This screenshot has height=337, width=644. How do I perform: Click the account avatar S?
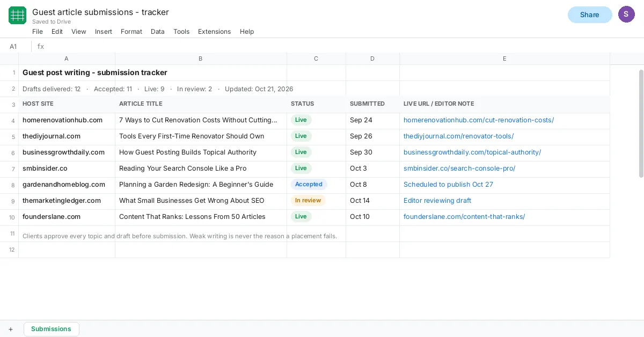626,14
